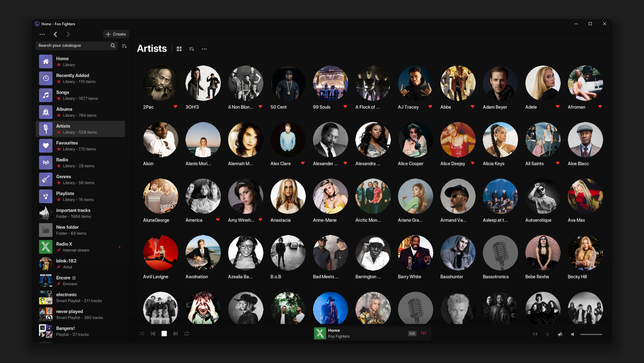
Task: Navigate back with the arrow
Action: coord(55,34)
